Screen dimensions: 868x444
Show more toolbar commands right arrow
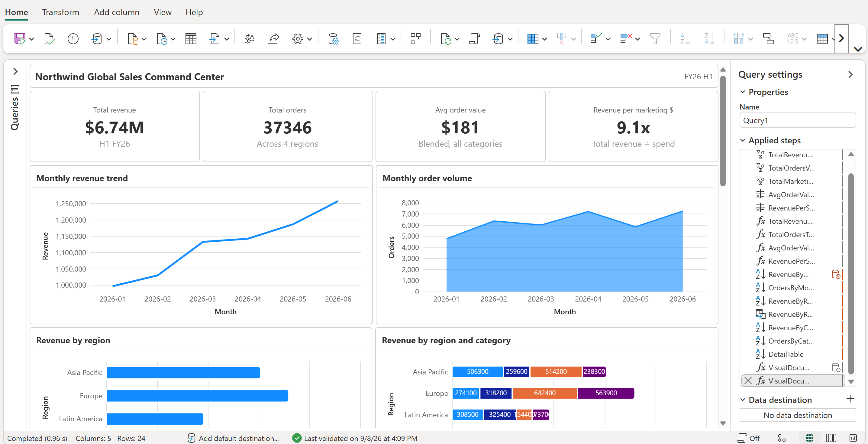[841, 38]
